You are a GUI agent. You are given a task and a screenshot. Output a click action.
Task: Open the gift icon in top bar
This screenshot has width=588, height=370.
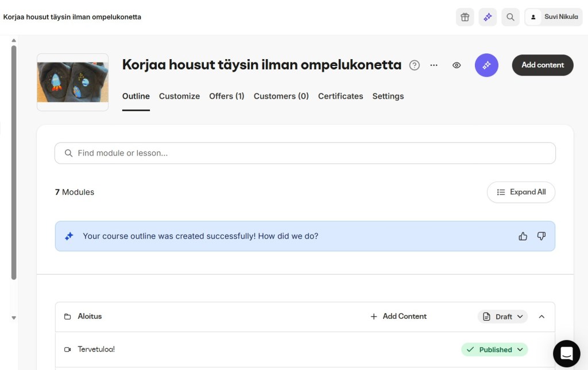pos(465,17)
